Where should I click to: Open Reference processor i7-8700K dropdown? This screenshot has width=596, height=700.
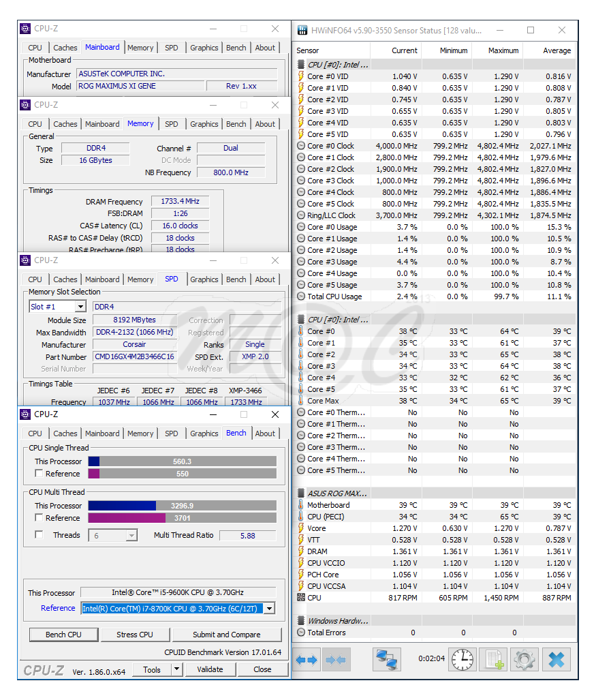[270, 608]
